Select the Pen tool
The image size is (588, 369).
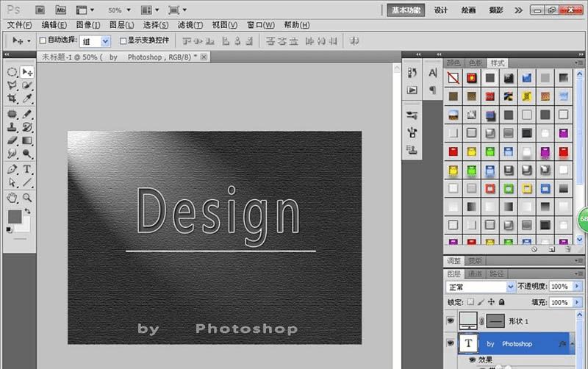click(x=12, y=169)
